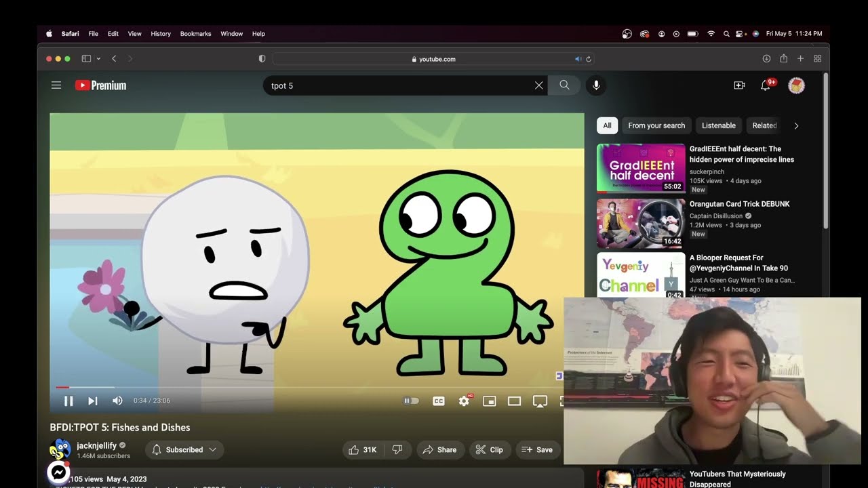Reload page in Safari address bar
Viewport: 868px width, 488px height.
click(589, 59)
